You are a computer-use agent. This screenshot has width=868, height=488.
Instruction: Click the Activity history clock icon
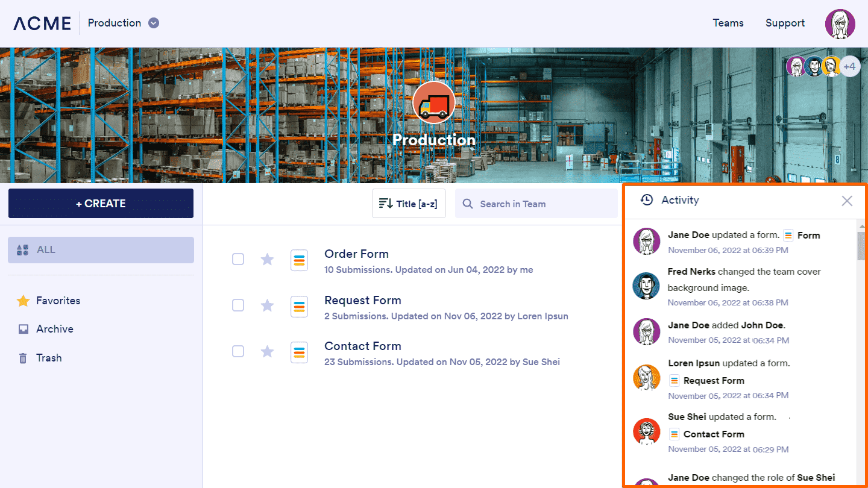click(647, 200)
